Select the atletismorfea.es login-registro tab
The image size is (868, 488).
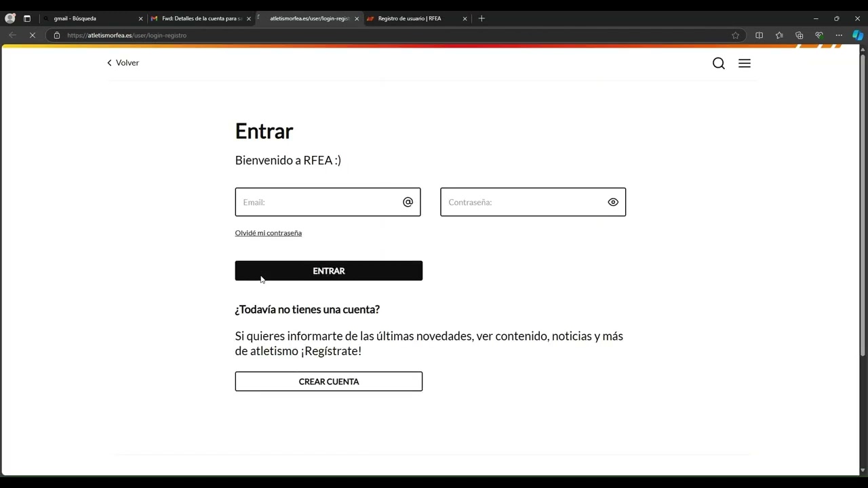[x=309, y=18]
